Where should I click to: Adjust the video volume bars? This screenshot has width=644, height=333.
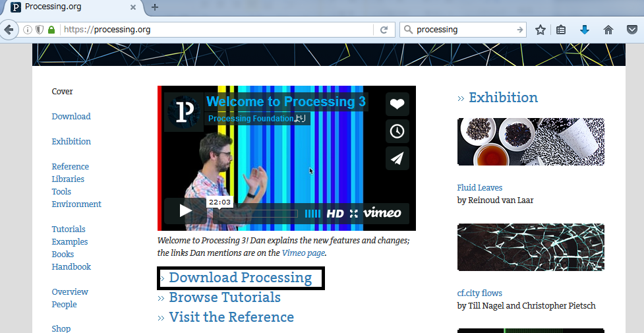[x=312, y=214]
